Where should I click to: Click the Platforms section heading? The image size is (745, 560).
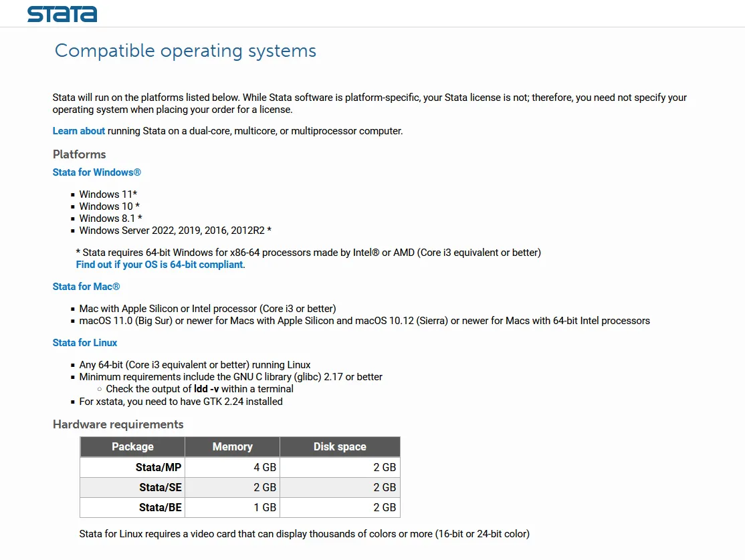click(80, 154)
